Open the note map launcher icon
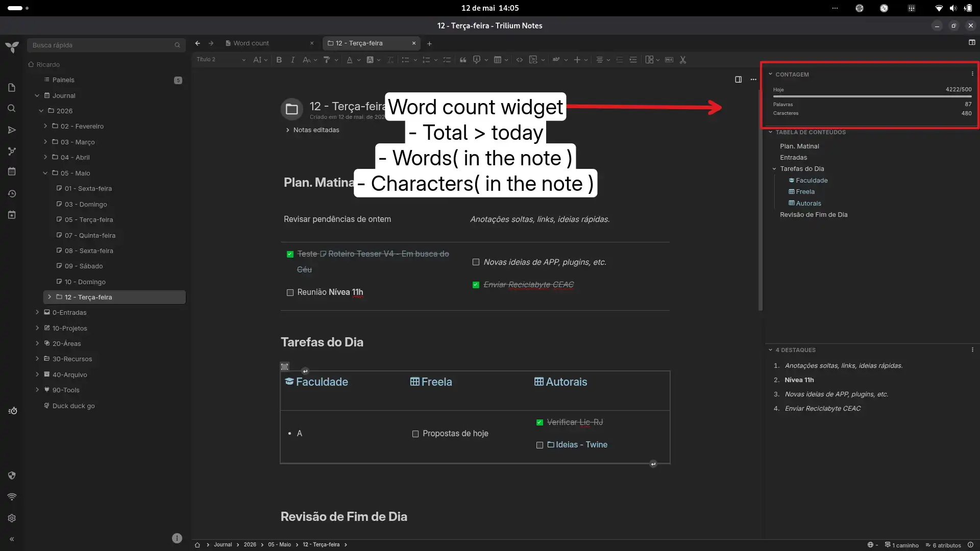980x551 pixels. pyautogui.click(x=12, y=152)
